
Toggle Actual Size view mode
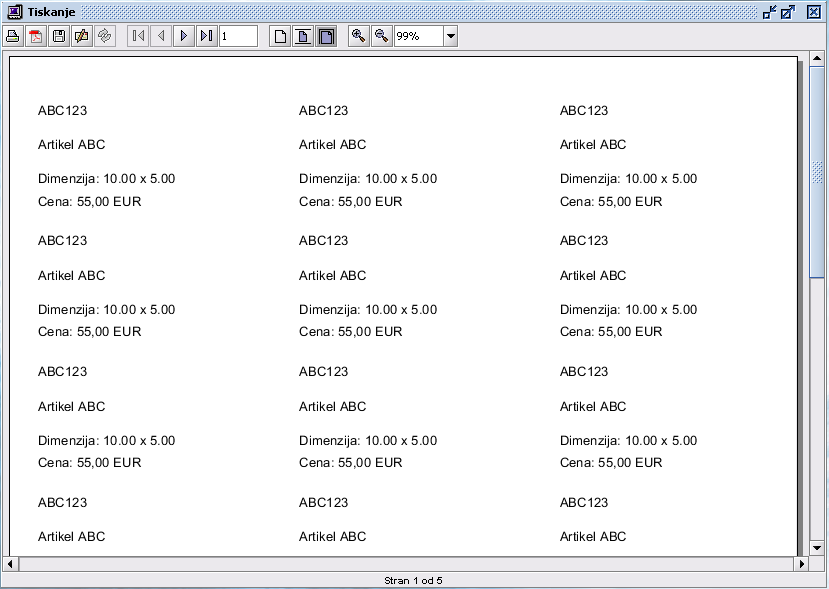(x=281, y=36)
